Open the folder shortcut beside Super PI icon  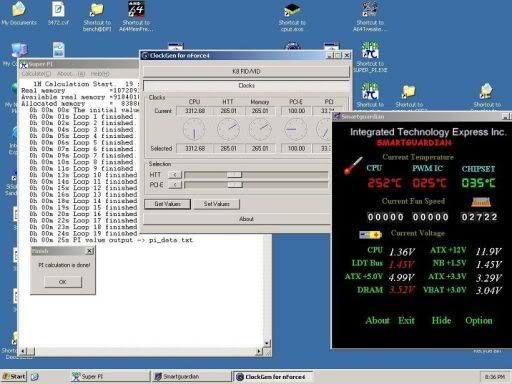click(x=409, y=91)
